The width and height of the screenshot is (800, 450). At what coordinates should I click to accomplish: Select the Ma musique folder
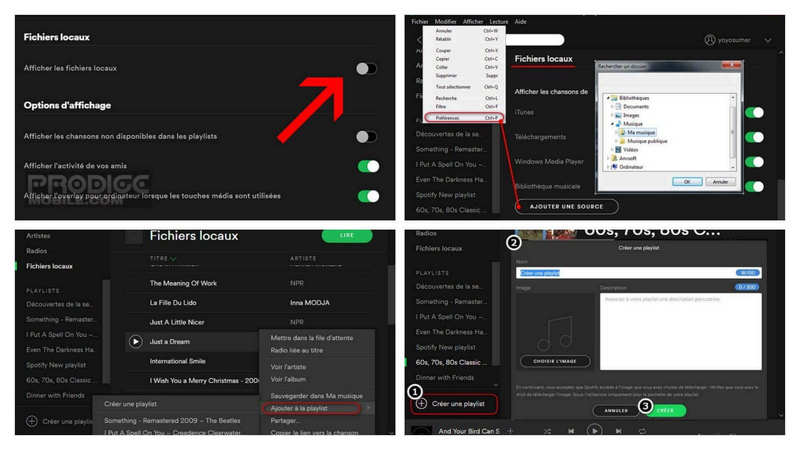tap(637, 132)
